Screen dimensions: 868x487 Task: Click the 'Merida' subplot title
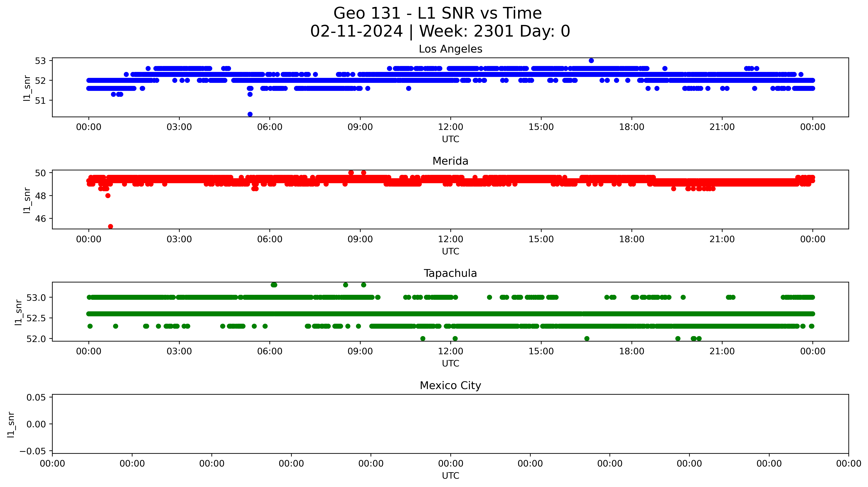(450, 161)
